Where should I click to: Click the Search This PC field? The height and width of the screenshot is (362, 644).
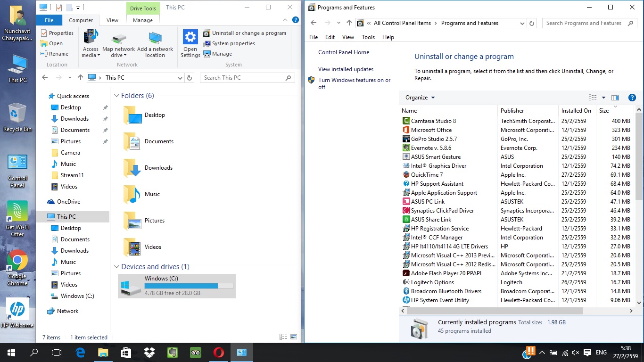pos(243,78)
